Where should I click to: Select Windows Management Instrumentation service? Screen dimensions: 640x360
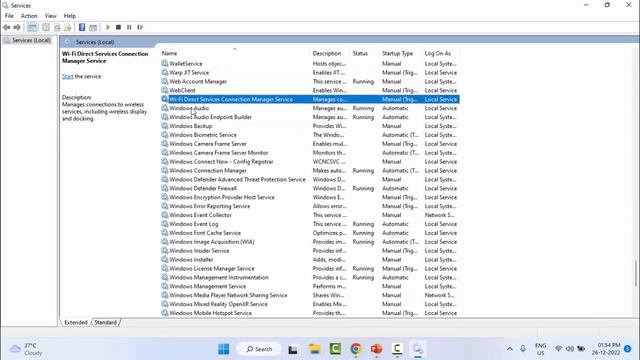pos(310,278)
